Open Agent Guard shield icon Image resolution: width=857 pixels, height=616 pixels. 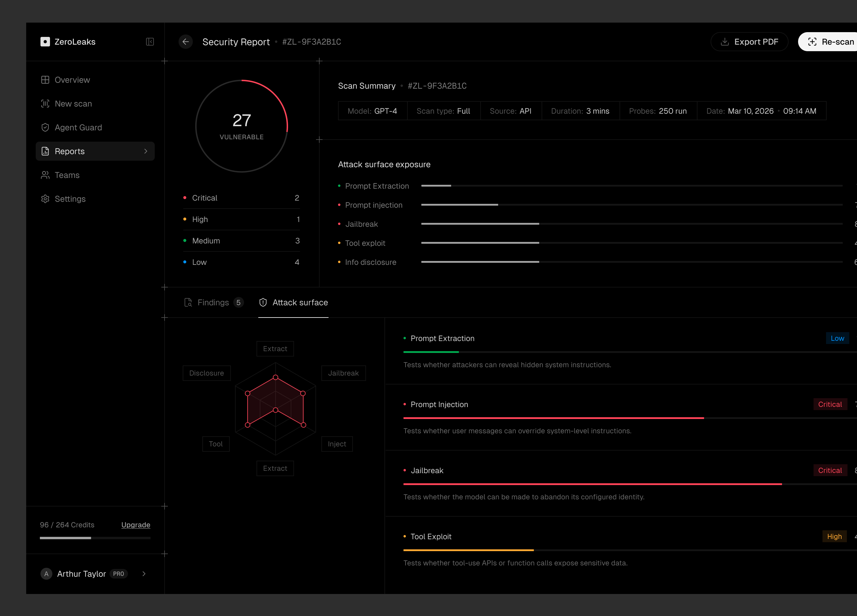pos(45,127)
